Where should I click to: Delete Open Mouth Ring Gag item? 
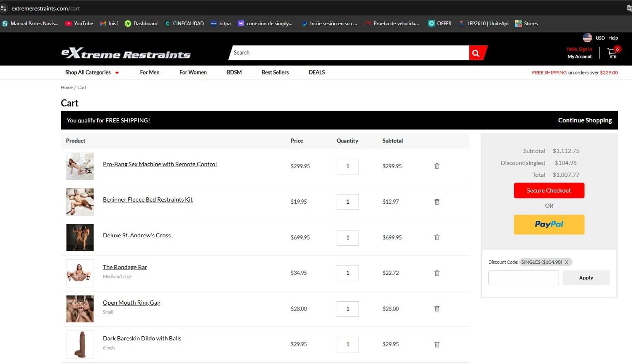tap(437, 308)
